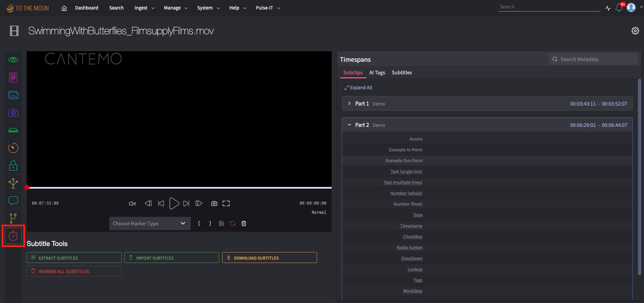
Task: Open the yellow export arrows sidebar icon
Action: click(13, 183)
